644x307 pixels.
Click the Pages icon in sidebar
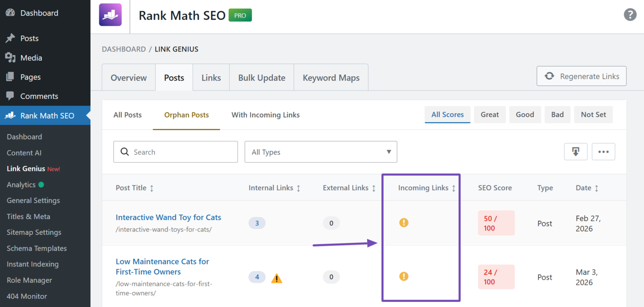10,77
